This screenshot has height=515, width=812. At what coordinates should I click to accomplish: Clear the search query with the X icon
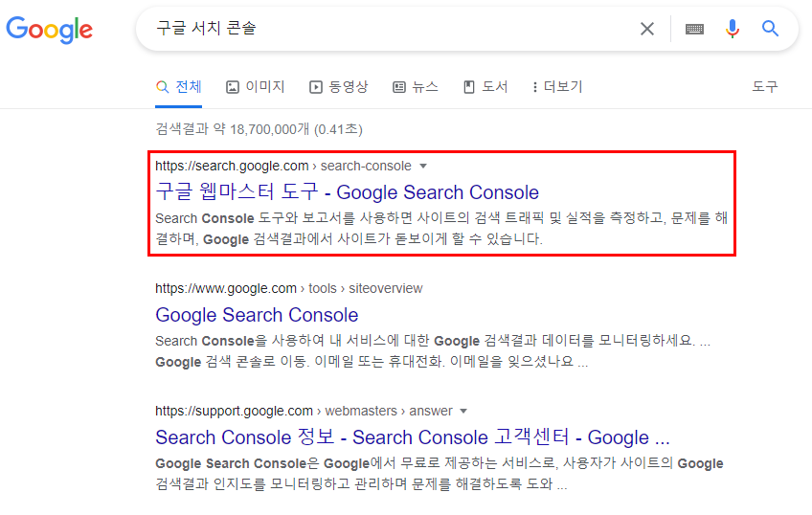click(x=646, y=29)
